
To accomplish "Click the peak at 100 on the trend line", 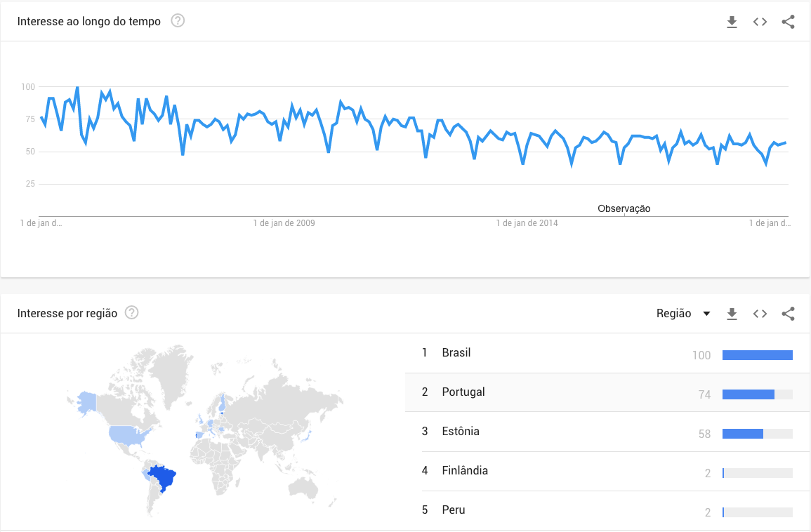I will [77, 87].
